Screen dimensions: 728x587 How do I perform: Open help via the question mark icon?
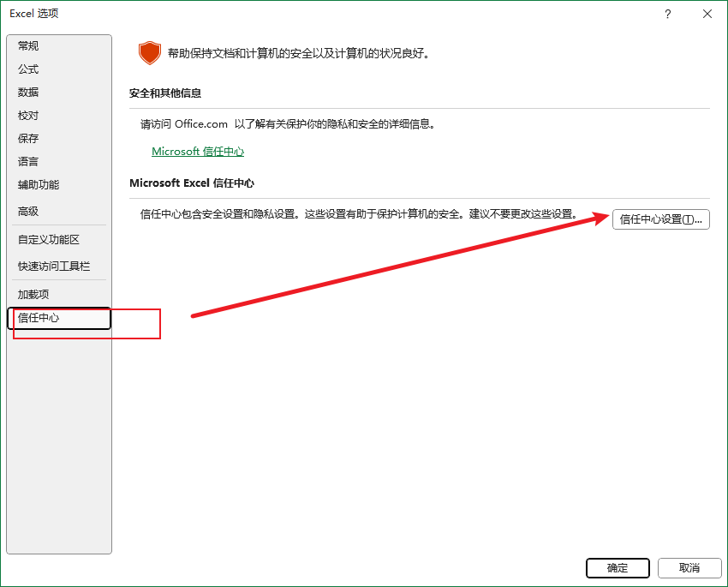point(668,14)
